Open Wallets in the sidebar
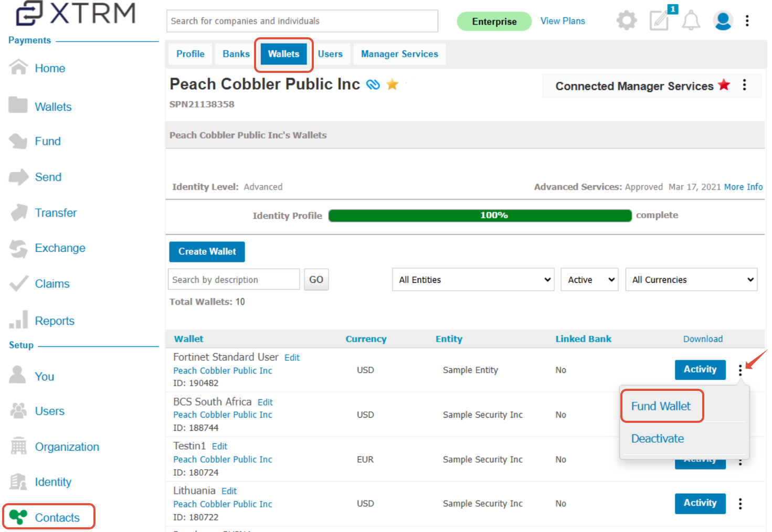The width and height of the screenshot is (772, 532). (53, 107)
